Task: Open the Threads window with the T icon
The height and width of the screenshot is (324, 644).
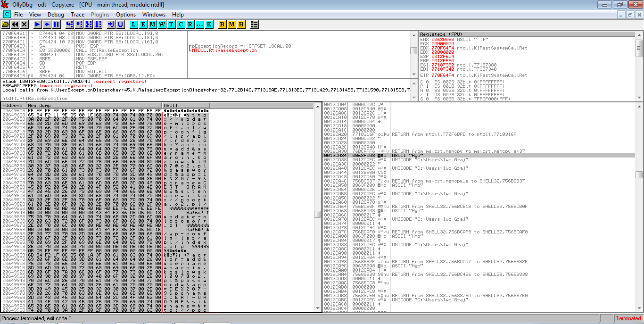Action: pos(171,24)
